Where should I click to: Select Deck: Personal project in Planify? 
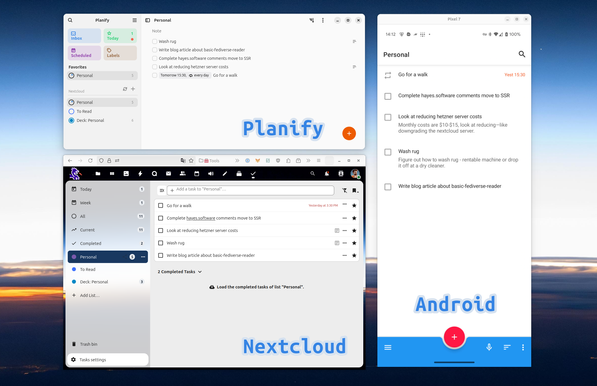coord(102,120)
